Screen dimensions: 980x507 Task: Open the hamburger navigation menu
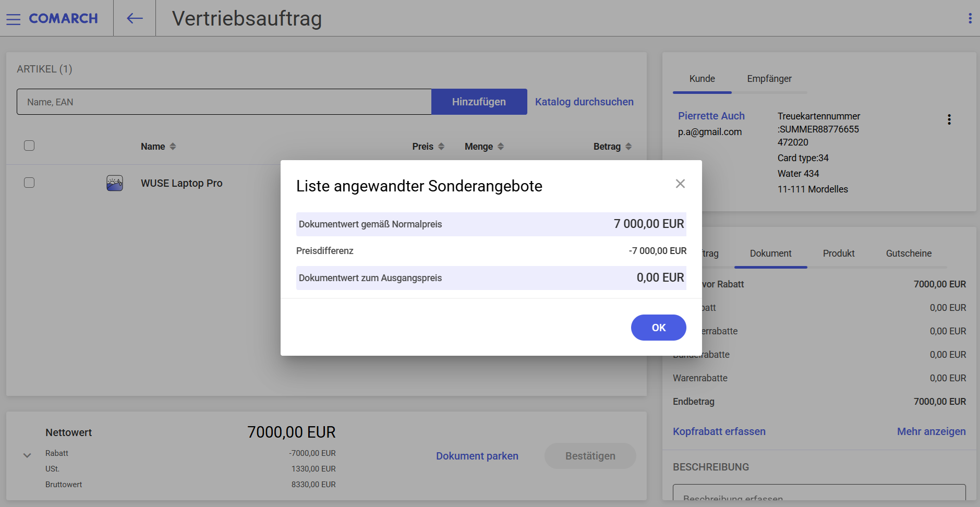tap(14, 19)
